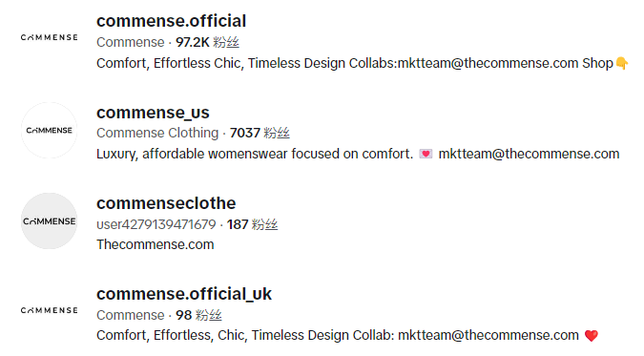Click the Commense Clothing display name
The image size is (644, 356).
tap(157, 133)
